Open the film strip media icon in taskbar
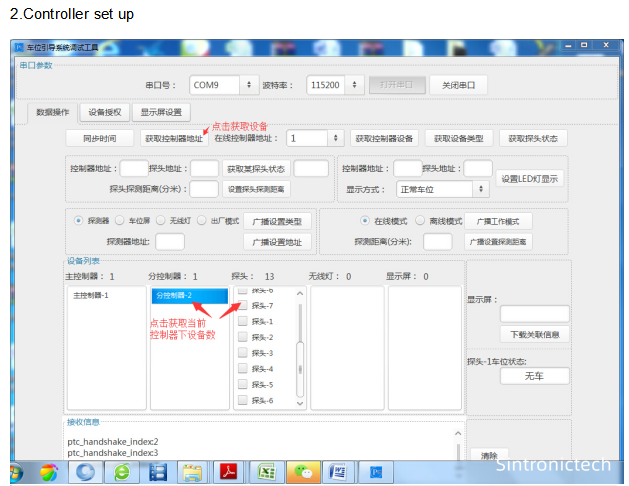Viewport: 629px width, 486px height. 157,471
